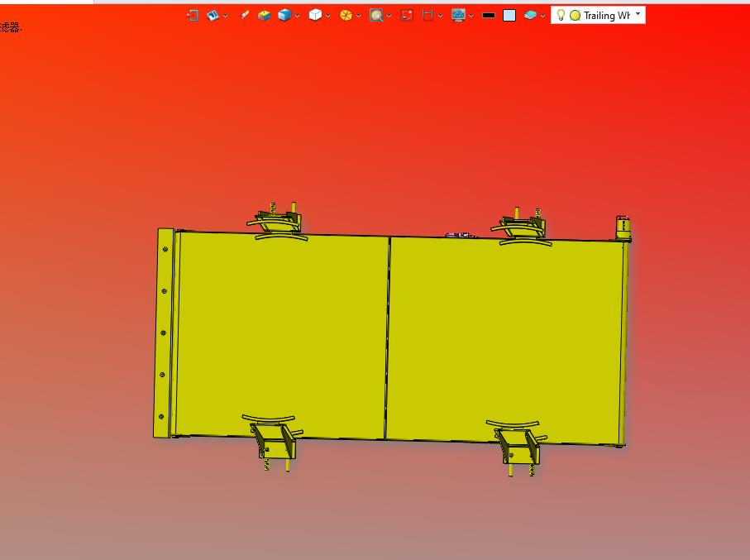Click the magnifier zoom icon
The width and height of the screenshot is (750, 560).
376,16
